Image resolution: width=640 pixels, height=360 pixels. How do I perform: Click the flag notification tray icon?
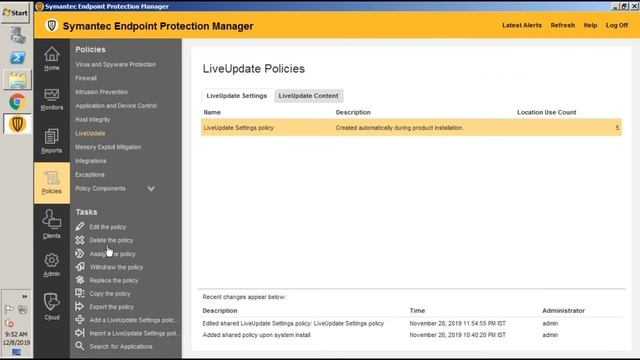tap(9, 309)
